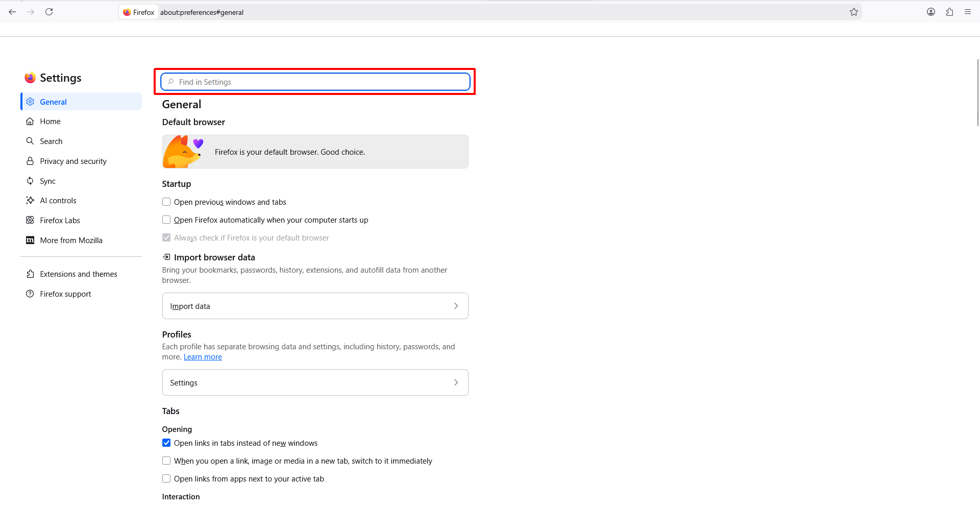Click the Firefox Labs icon
The height and width of the screenshot is (506, 980).
30,220
